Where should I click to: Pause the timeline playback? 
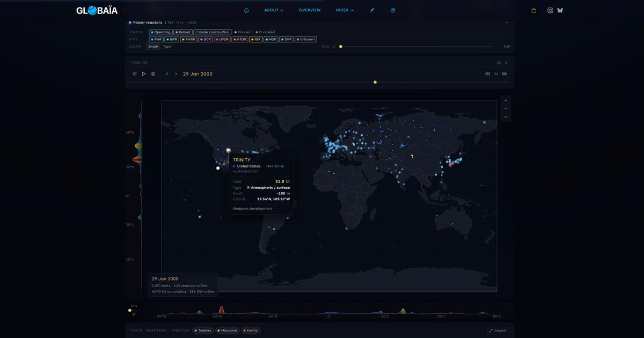point(153,74)
